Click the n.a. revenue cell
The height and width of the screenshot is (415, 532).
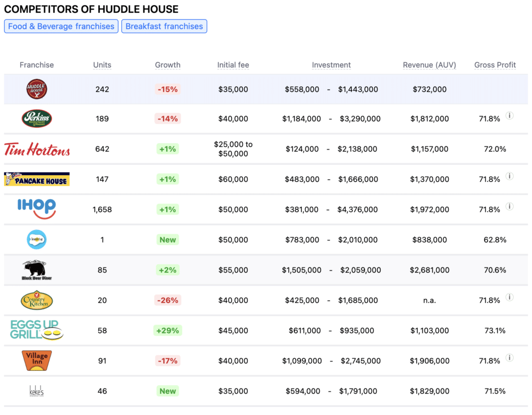430,300
